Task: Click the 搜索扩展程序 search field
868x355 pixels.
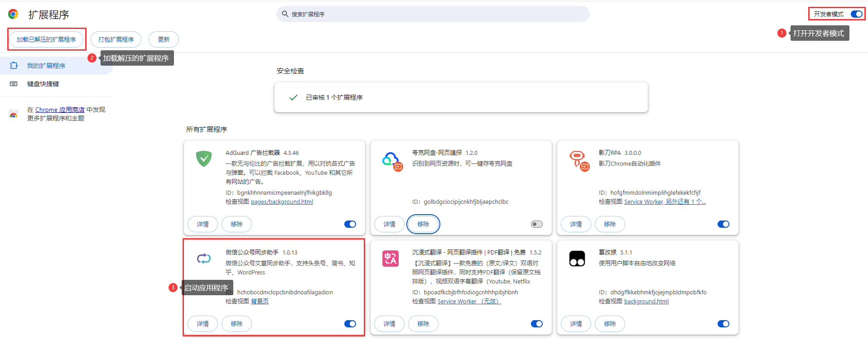Action: click(x=433, y=14)
